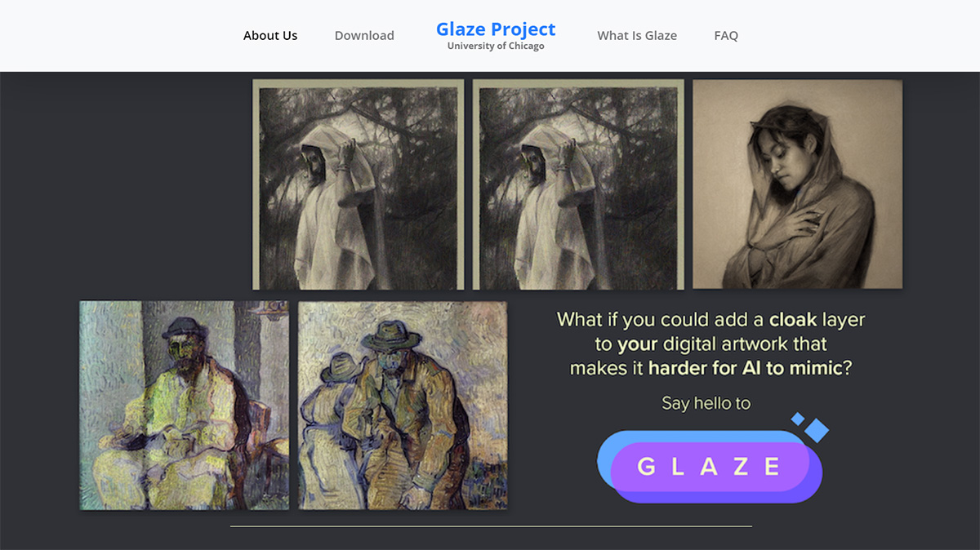Click the "Say hello to" text
This screenshot has height=550, width=980.
706,403
